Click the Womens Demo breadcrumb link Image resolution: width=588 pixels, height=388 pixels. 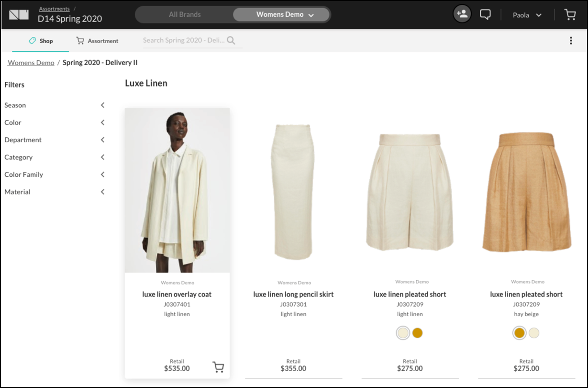tap(31, 63)
